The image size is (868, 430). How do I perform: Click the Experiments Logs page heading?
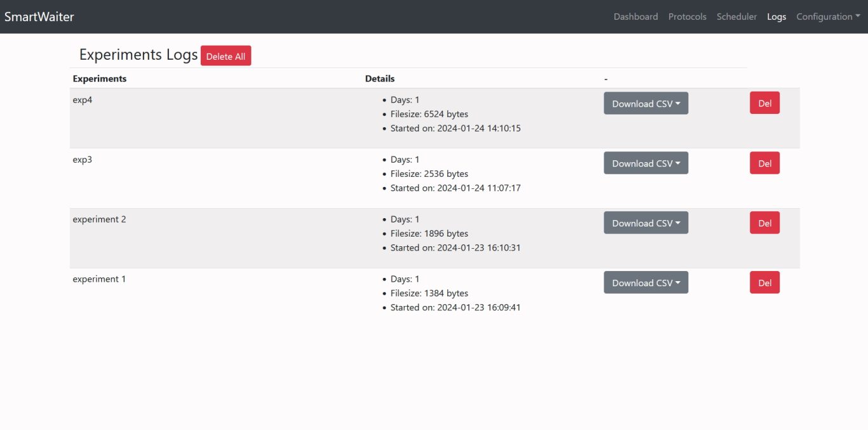point(139,55)
